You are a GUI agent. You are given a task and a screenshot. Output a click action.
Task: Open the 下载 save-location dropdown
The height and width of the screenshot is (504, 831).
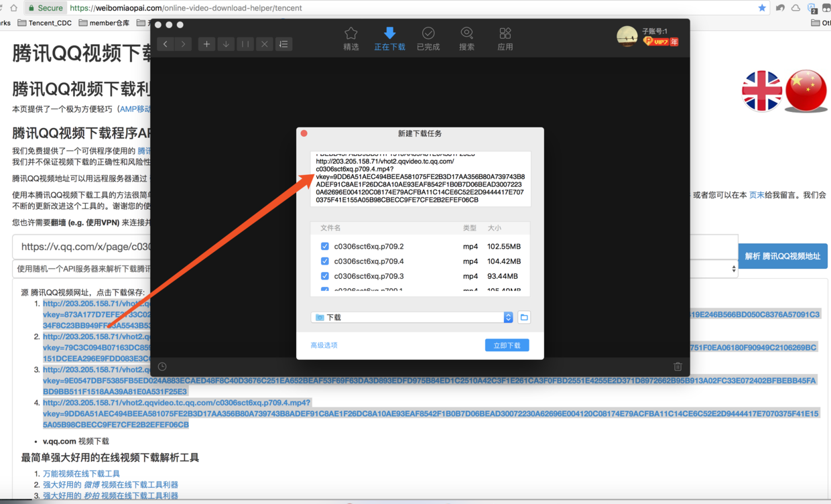412,318
